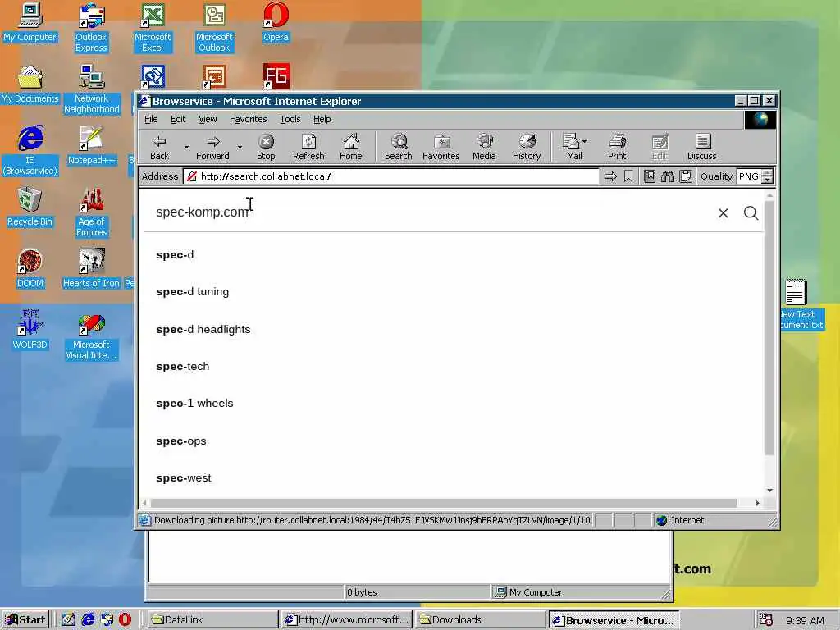Image resolution: width=840 pixels, height=630 pixels.
Task: Select the Hearts of Iron desktop icon
Action: (91, 269)
